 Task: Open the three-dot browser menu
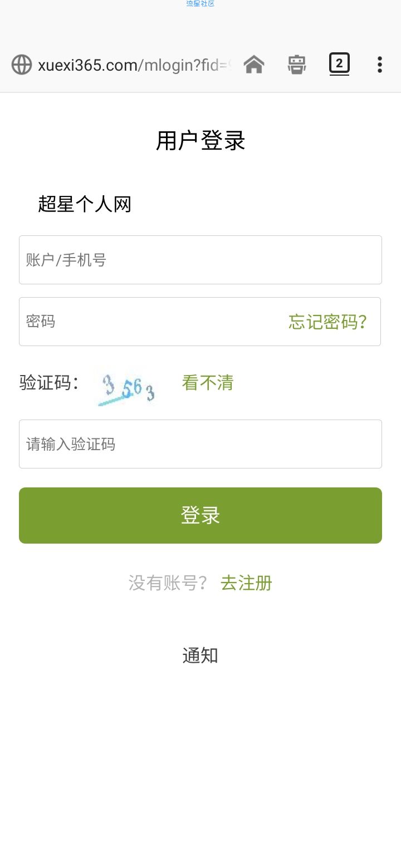tap(380, 65)
